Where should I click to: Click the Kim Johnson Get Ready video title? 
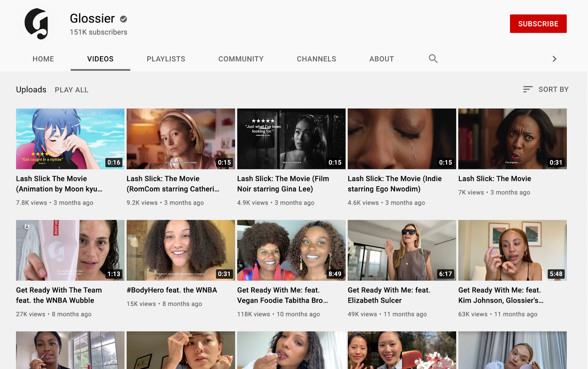[500, 295]
